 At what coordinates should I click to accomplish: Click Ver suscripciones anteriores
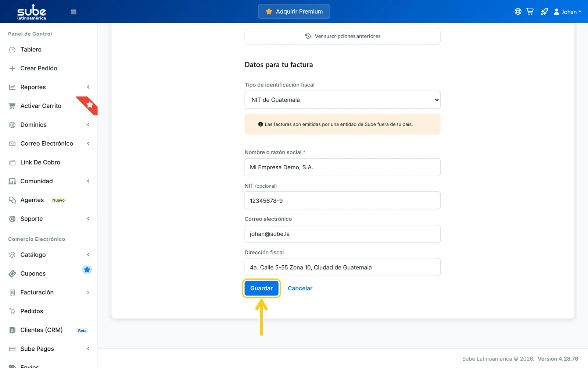tap(343, 36)
